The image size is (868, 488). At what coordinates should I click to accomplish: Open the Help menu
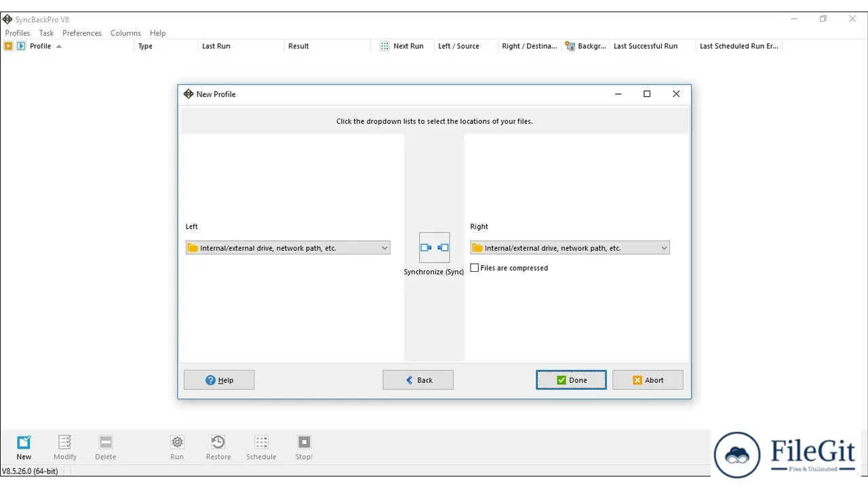pyautogui.click(x=158, y=33)
